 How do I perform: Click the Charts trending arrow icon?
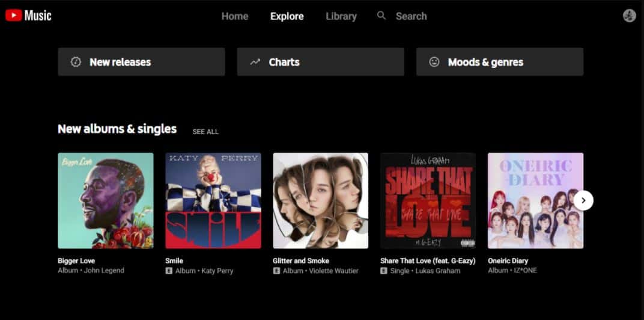pos(255,62)
